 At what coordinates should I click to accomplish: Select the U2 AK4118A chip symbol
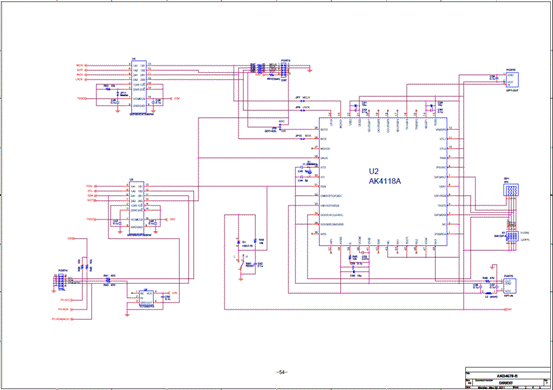click(x=383, y=182)
